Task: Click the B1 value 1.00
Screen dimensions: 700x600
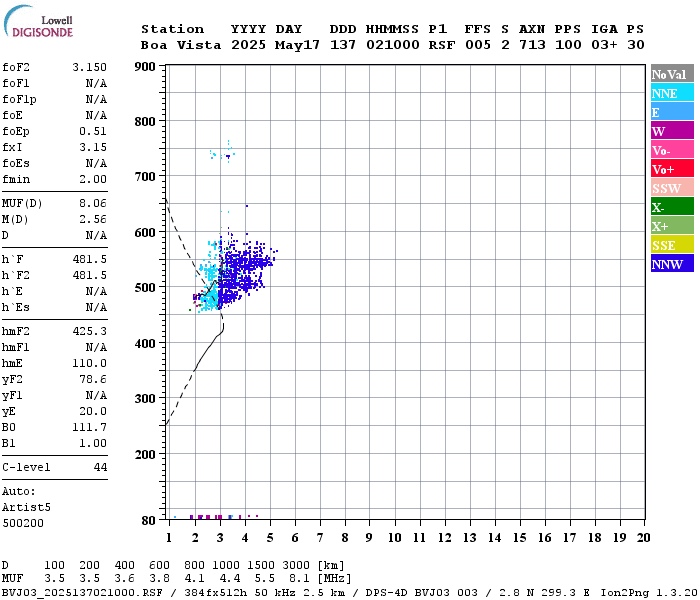Action: pos(93,444)
